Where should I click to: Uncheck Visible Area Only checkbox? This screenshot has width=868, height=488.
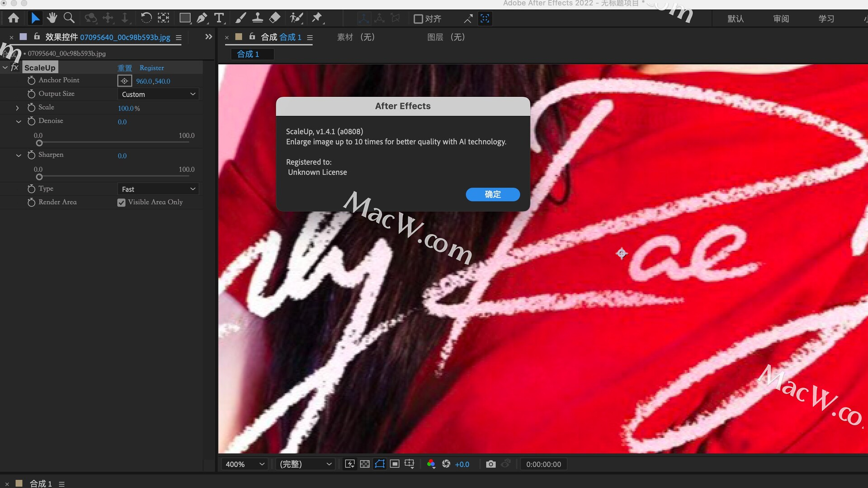(x=121, y=202)
